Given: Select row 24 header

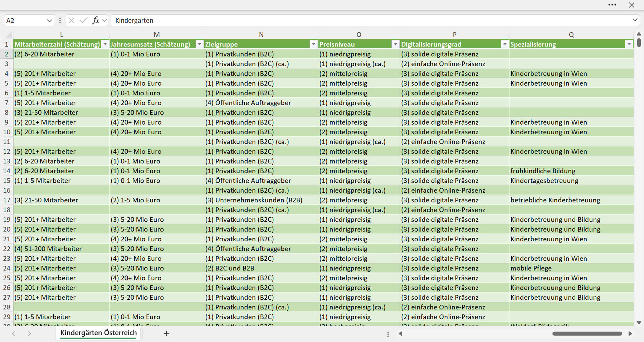Looking at the screenshot, I should tap(7, 268).
